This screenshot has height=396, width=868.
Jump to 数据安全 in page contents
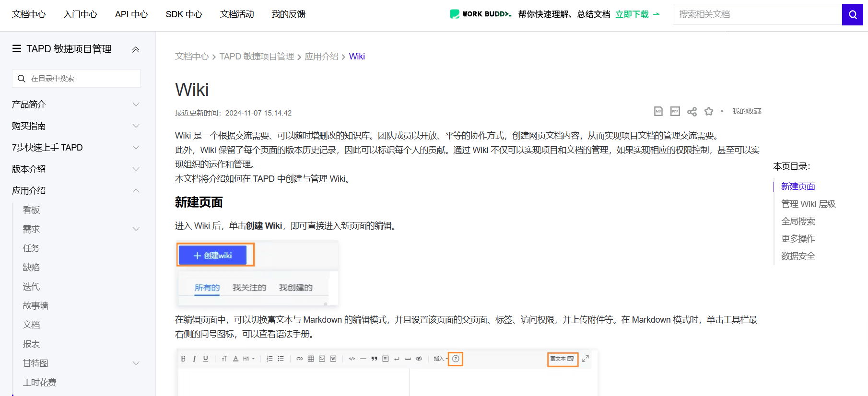coord(798,256)
